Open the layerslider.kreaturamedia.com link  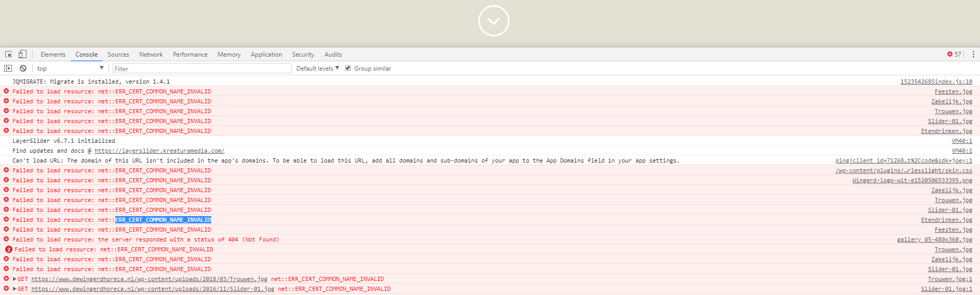[159, 151]
